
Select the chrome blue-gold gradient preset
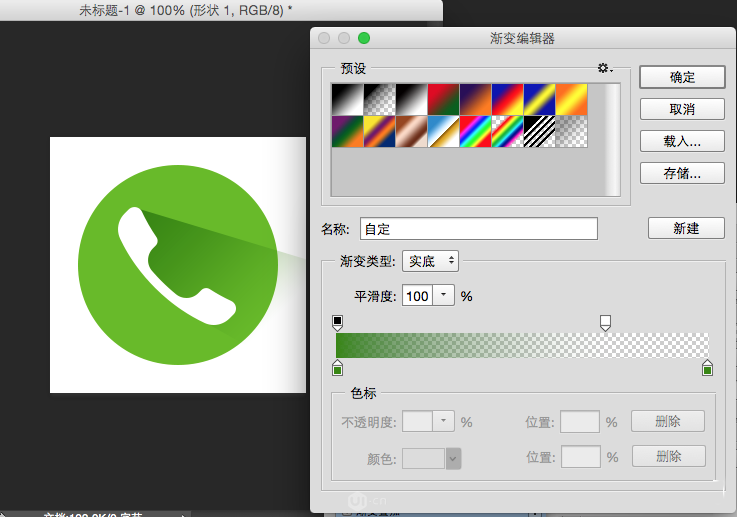(443, 132)
